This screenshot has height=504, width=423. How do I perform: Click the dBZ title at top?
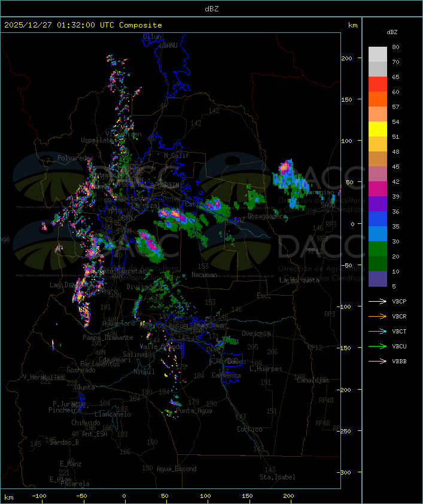coord(212,8)
